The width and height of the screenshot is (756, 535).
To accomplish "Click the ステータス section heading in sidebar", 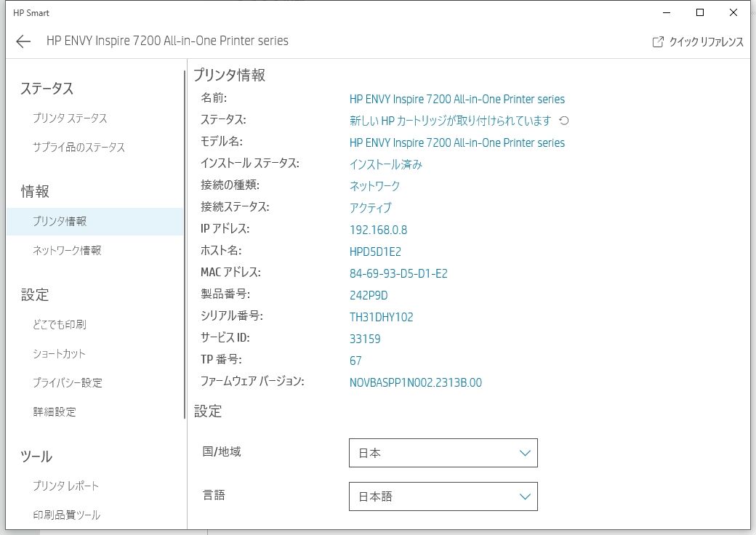I will (x=47, y=89).
